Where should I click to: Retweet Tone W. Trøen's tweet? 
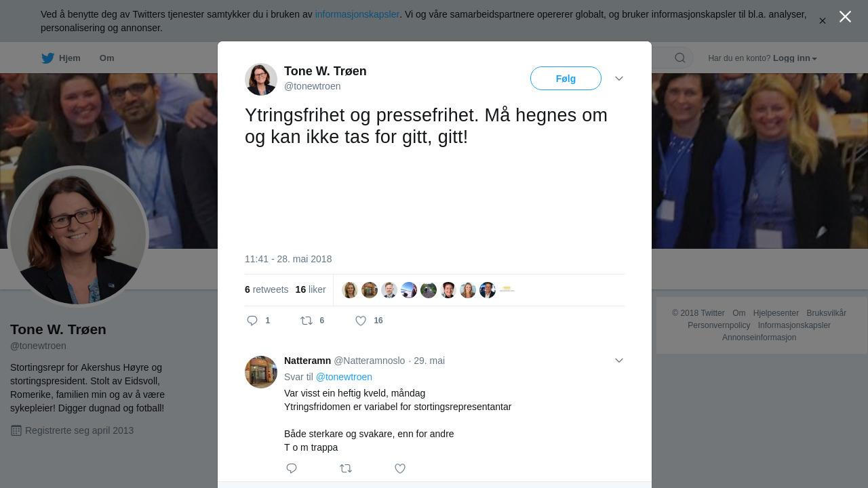(307, 321)
